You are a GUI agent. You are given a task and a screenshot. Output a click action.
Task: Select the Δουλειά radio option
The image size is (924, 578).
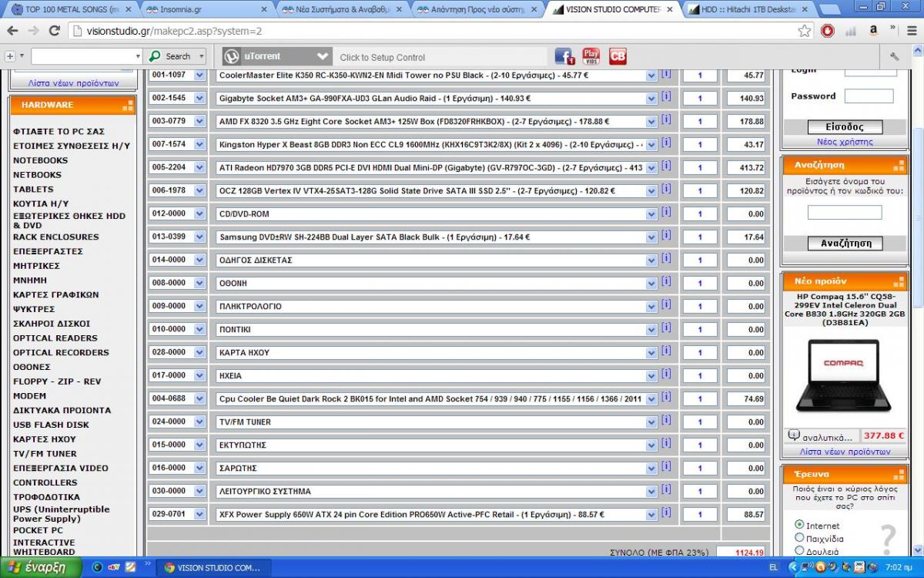click(x=799, y=550)
